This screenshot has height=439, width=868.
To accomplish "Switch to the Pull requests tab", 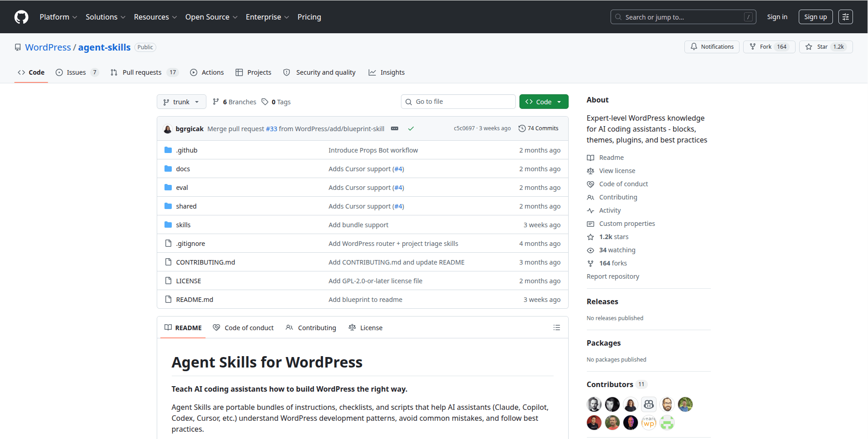I will click(x=142, y=72).
